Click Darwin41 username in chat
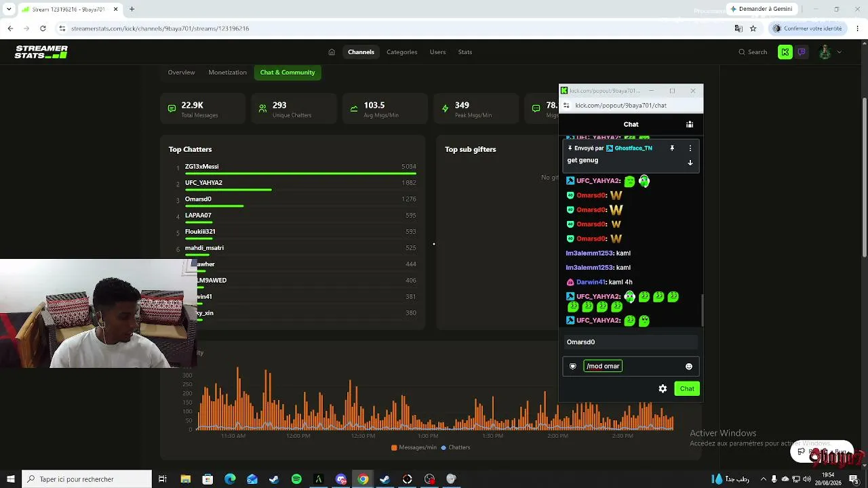The height and width of the screenshot is (488, 868). tap(591, 282)
